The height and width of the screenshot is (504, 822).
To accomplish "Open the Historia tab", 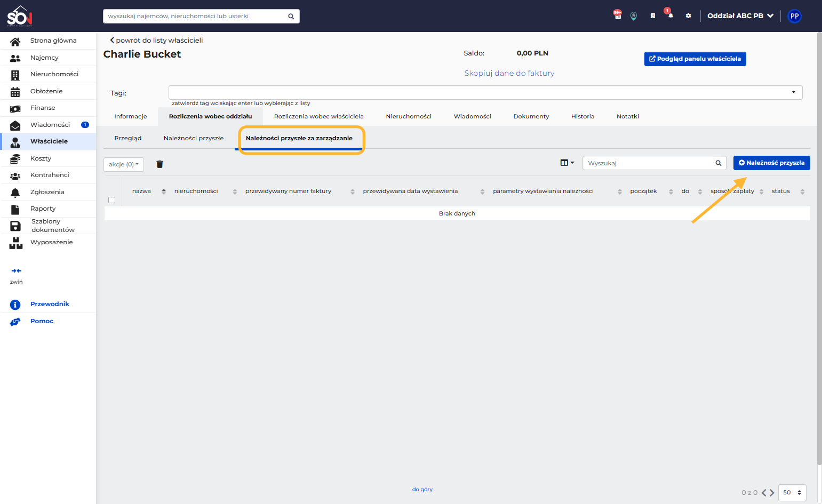I will [x=582, y=116].
